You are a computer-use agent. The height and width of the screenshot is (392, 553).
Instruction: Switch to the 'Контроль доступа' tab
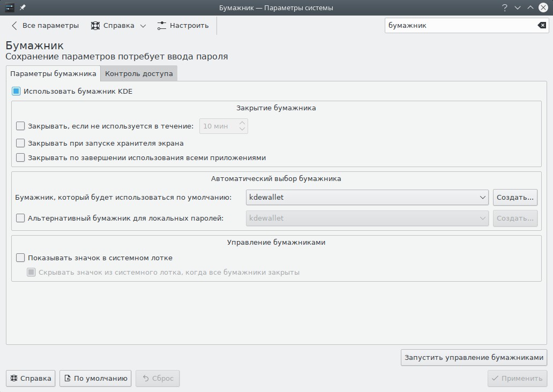139,73
